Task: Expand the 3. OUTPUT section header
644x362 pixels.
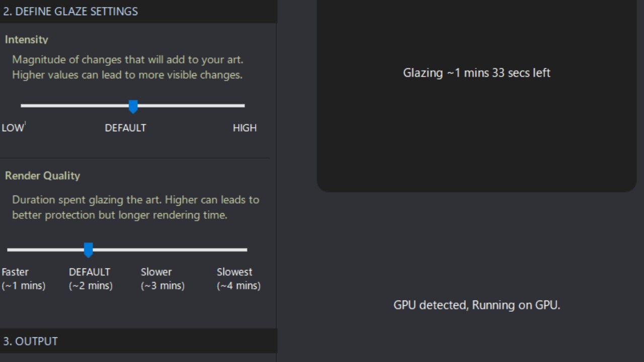Action: pos(30,341)
